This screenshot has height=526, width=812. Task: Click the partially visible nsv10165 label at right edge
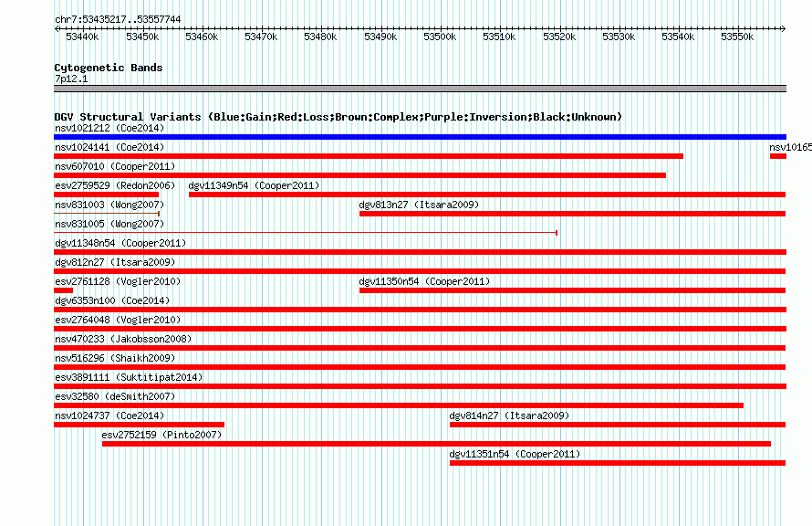pyautogui.click(x=790, y=147)
